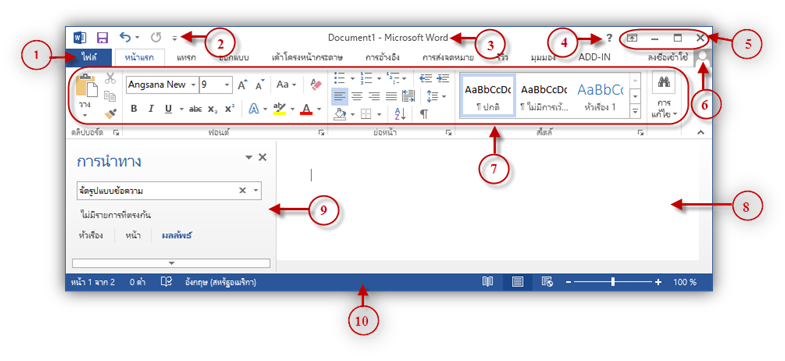Switch to the แทรก (Insert) tab

(x=185, y=58)
